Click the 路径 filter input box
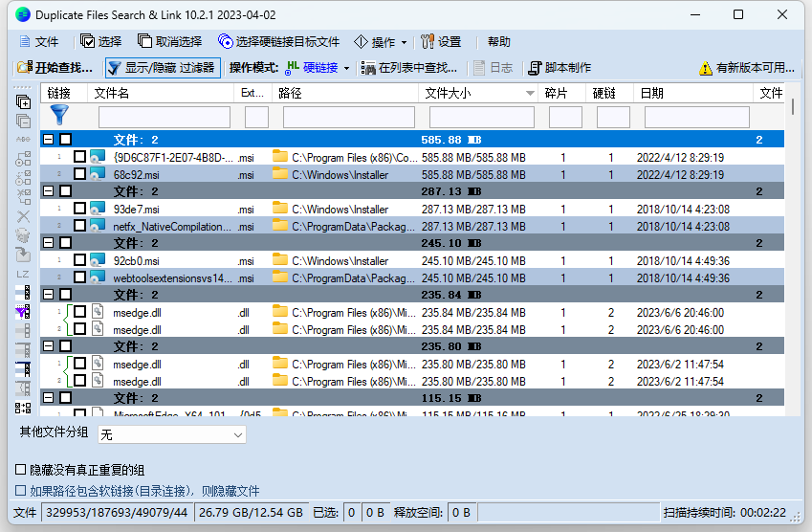812x532 pixels. [x=348, y=117]
